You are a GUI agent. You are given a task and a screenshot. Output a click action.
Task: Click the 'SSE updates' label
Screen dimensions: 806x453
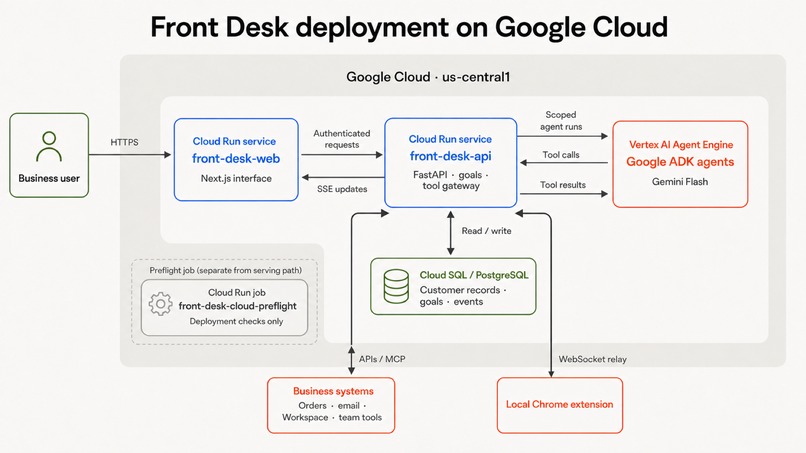[342, 189]
